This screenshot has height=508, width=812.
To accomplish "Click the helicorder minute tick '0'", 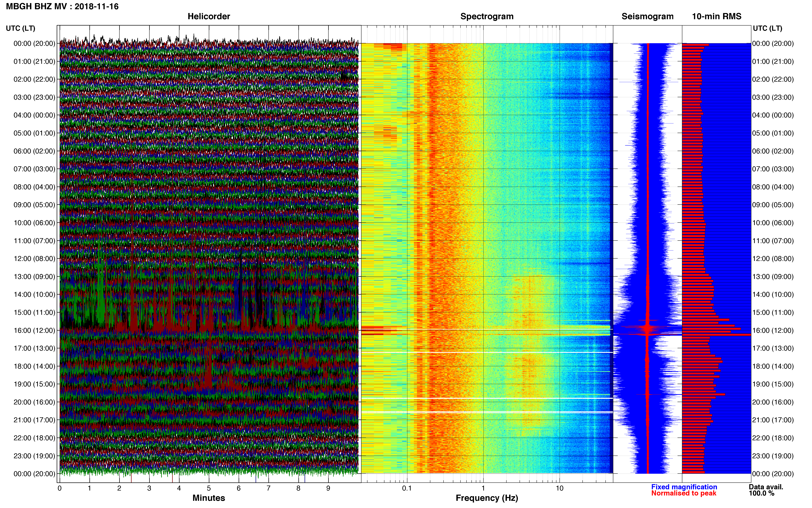I will [x=60, y=488].
